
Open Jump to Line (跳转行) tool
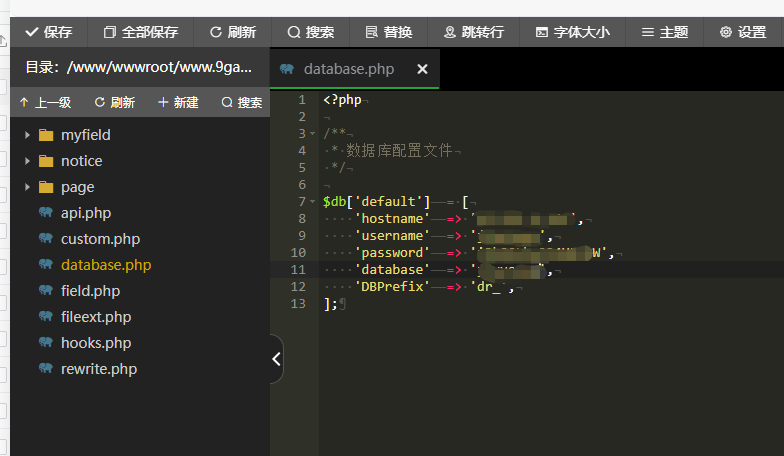click(x=473, y=32)
